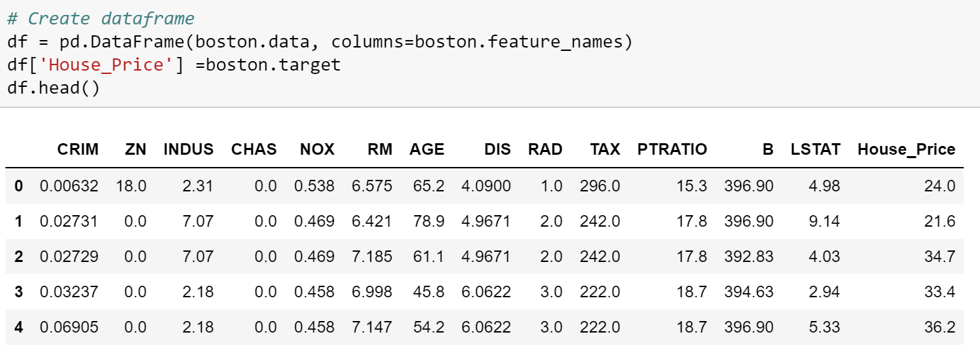Click the ZN column header
The height and width of the screenshot is (357, 980).
pyautogui.click(x=136, y=149)
